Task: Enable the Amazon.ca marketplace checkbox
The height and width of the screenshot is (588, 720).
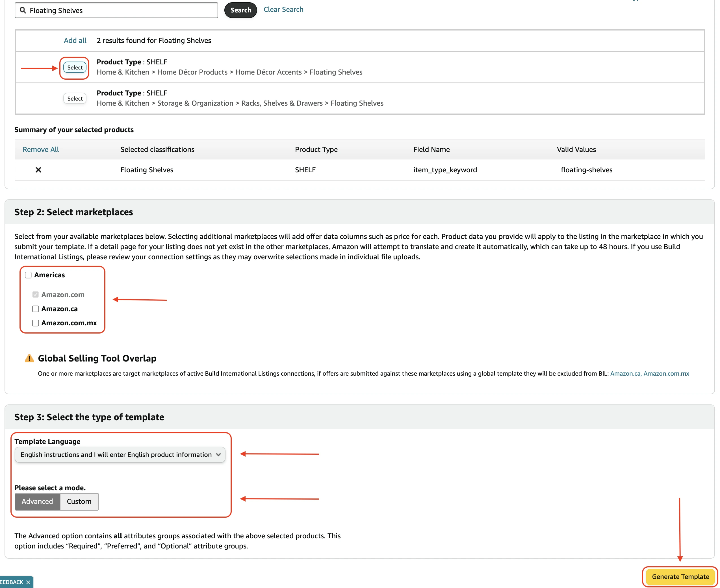Action: coord(35,309)
